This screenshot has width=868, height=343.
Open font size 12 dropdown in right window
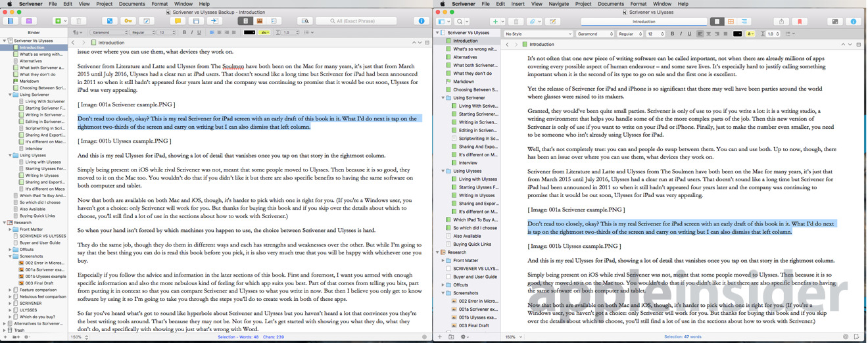click(x=655, y=34)
